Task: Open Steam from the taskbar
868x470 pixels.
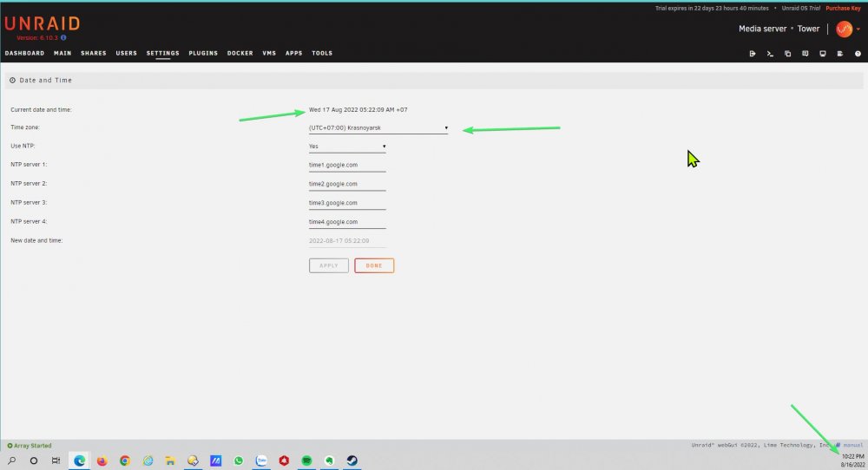Action: pos(352,460)
